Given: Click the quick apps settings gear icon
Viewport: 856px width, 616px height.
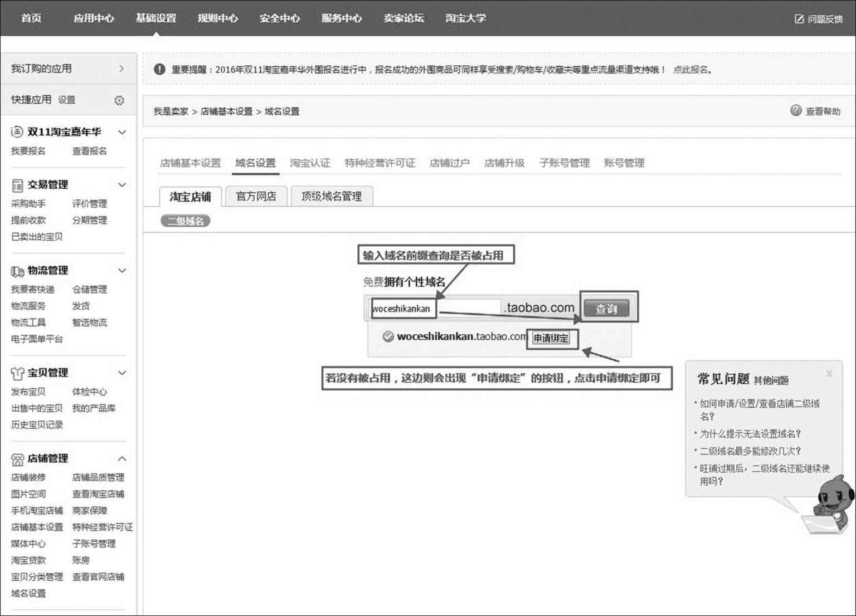Looking at the screenshot, I should pyautogui.click(x=119, y=100).
